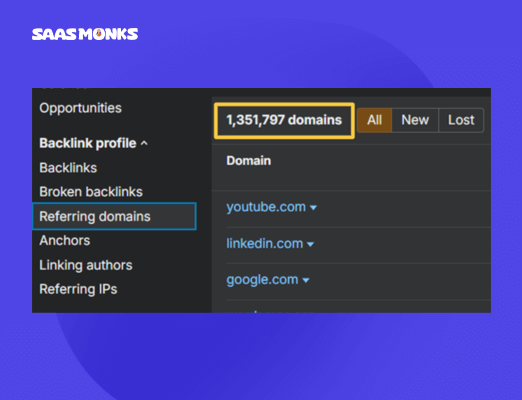Open Linking authors report
The height and width of the screenshot is (400, 522).
pos(86,265)
